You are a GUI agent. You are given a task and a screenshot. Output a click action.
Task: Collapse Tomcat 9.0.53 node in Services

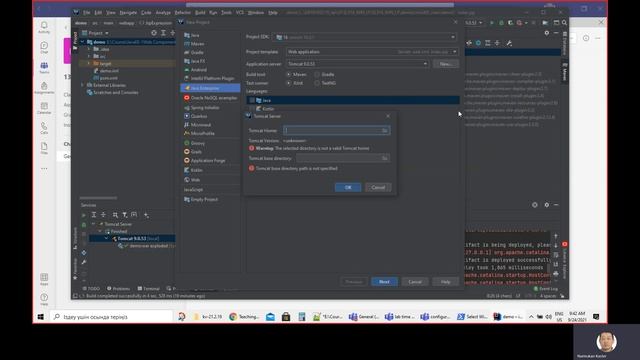coord(107,239)
